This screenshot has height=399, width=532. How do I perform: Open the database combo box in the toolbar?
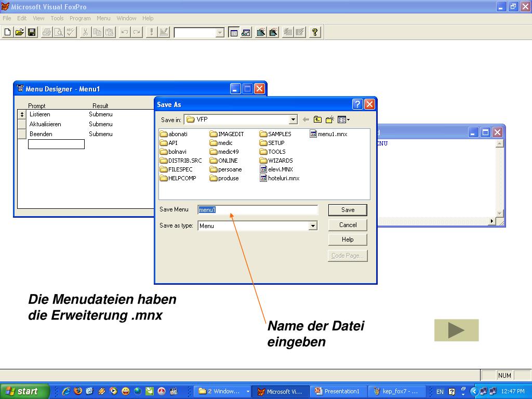220,33
